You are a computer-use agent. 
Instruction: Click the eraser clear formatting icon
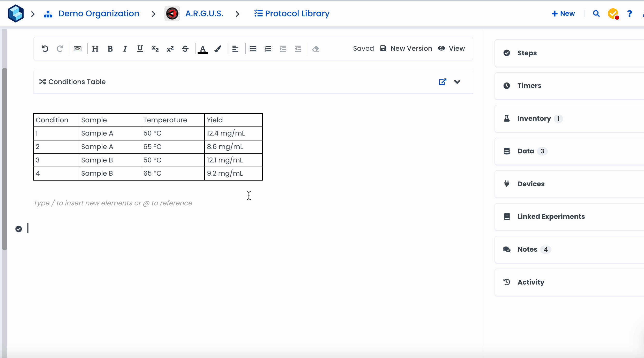point(315,49)
